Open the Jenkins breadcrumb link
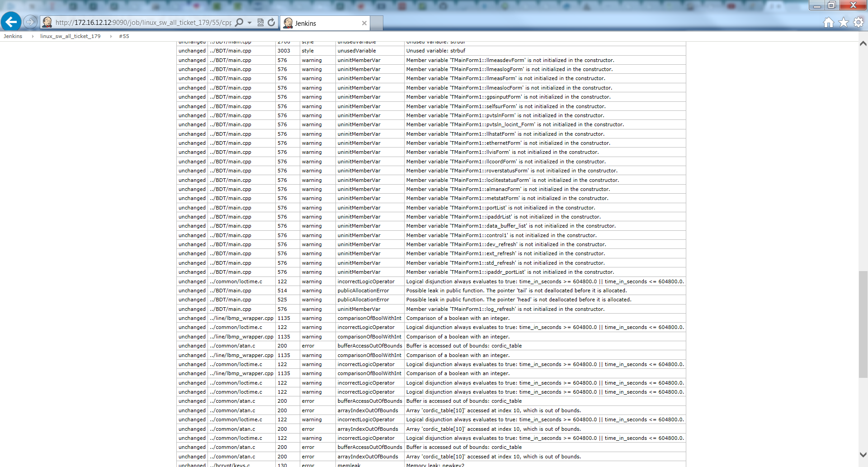 [x=13, y=36]
